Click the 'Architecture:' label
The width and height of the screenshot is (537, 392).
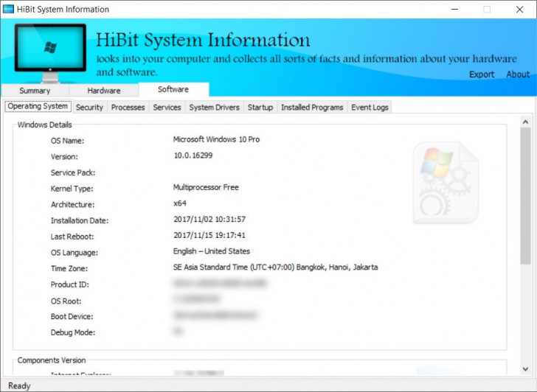72,205
